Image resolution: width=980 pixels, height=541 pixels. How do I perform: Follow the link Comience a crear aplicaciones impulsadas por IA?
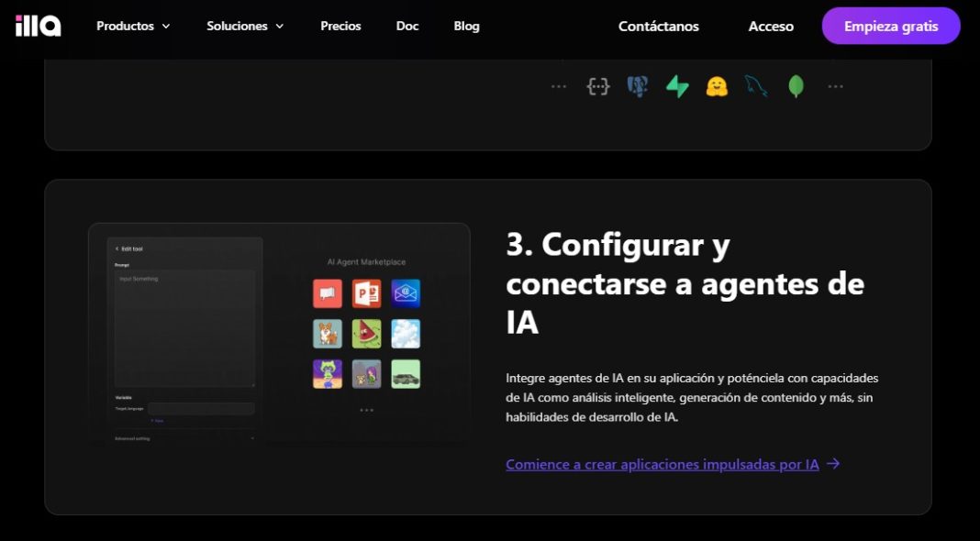point(661,465)
